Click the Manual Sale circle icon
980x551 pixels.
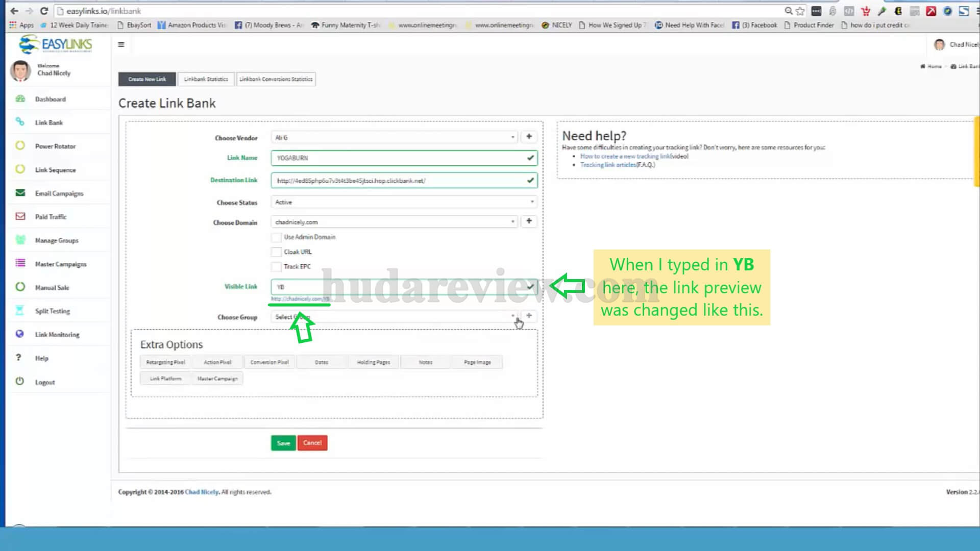pyautogui.click(x=20, y=287)
